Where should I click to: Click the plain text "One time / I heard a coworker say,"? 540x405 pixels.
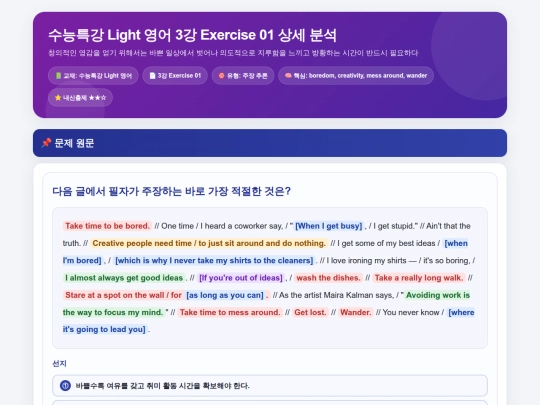pyautogui.click(x=222, y=226)
